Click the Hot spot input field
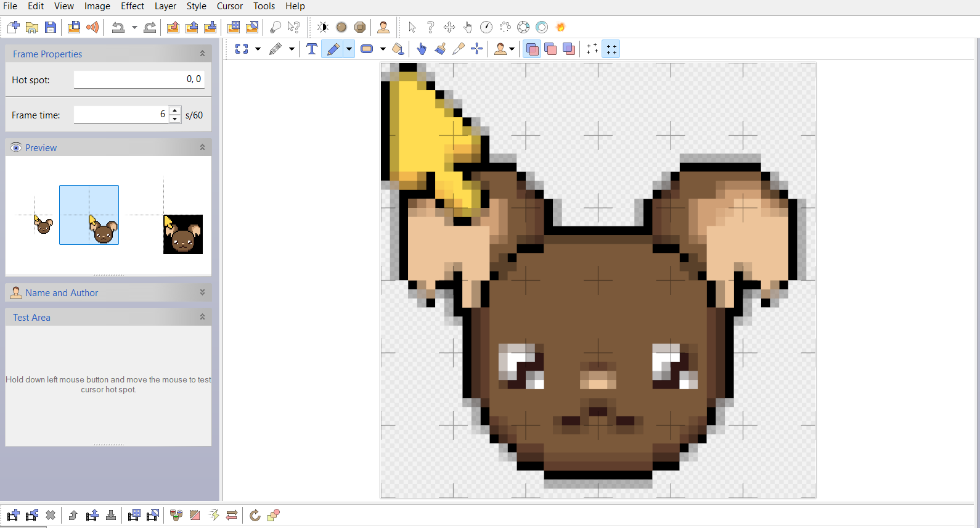This screenshot has height=528, width=980. [139, 80]
